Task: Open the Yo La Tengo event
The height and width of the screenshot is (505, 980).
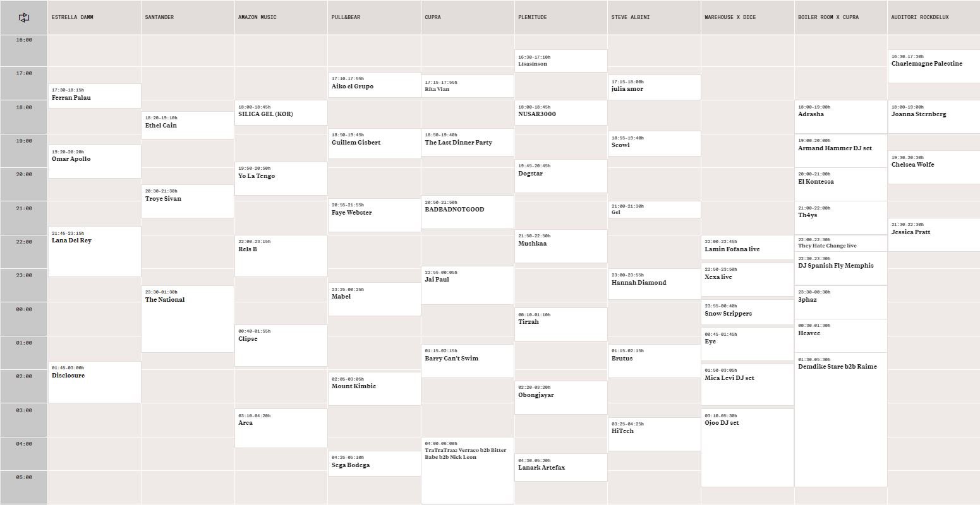Action: click(281, 178)
